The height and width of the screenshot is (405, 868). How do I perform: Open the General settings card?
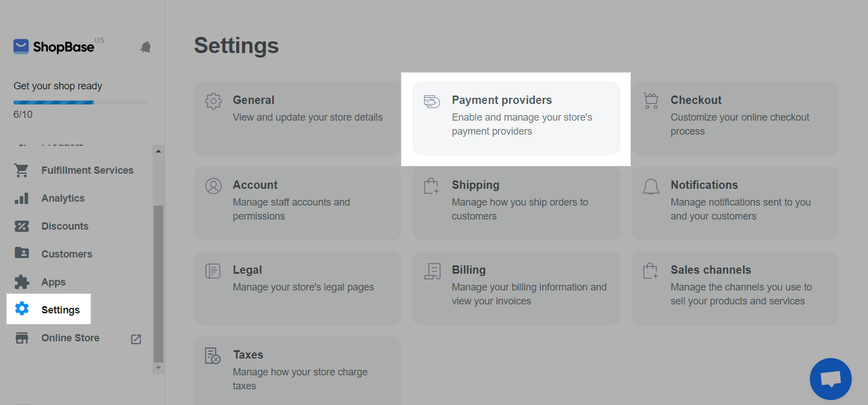pos(297,118)
